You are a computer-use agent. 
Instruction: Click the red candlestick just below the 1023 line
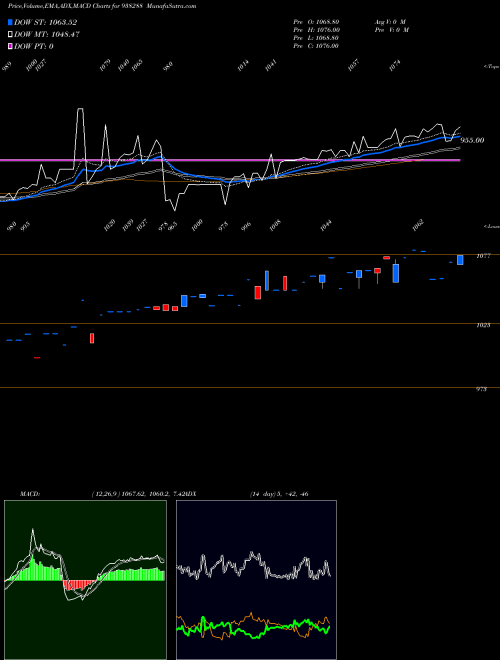pyautogui.click(x=92, y=338)
